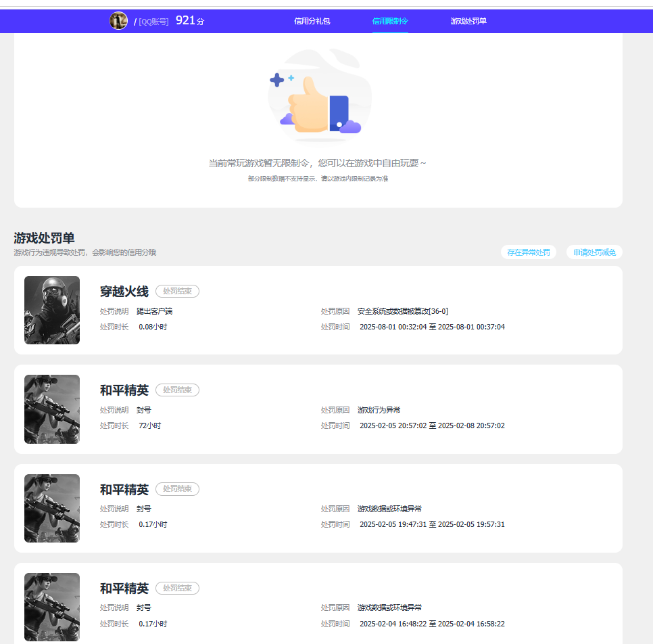Open the 信用分礼包 tab

point(312,21)
